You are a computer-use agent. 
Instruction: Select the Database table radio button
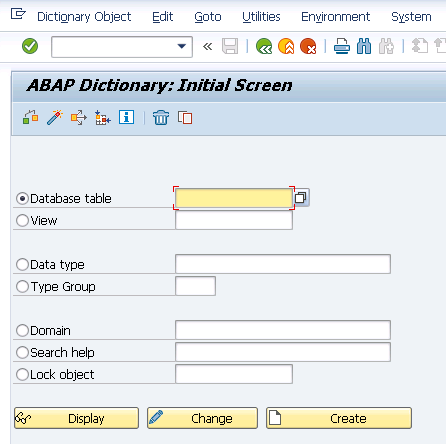click(x=22, y=199)
